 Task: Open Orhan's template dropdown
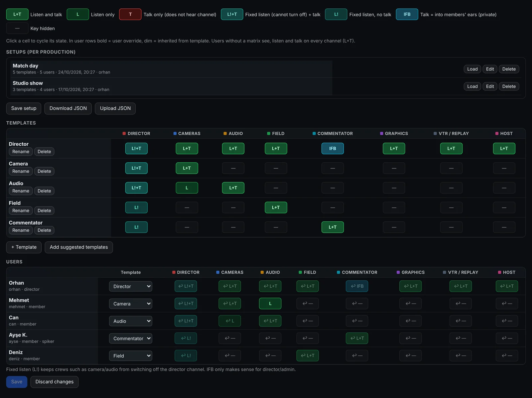[x=131, y=286]
